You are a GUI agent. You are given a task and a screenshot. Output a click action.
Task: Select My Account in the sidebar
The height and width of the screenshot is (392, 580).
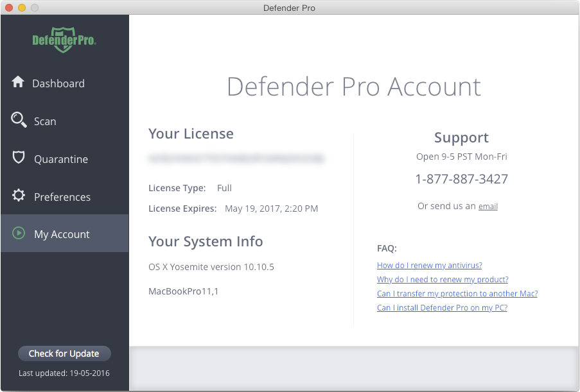coord(65,234)
